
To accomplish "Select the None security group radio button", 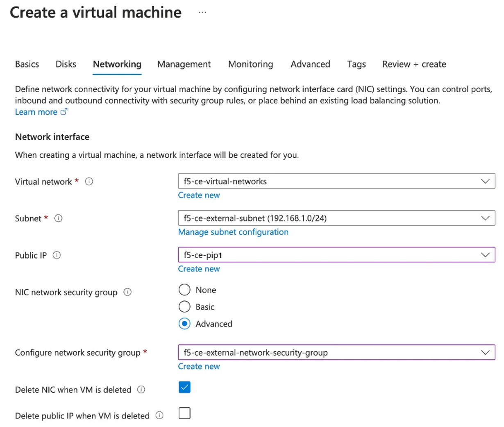I will click(x=184, y=290).
